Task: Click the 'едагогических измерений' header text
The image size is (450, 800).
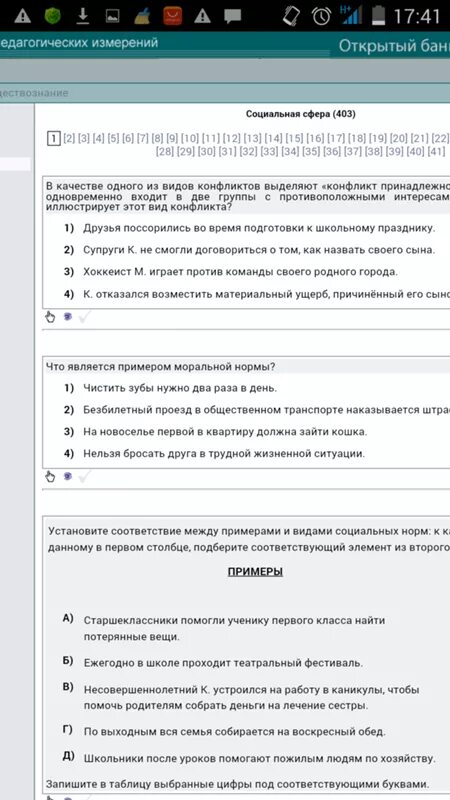Action: click(x=79, y=43)
